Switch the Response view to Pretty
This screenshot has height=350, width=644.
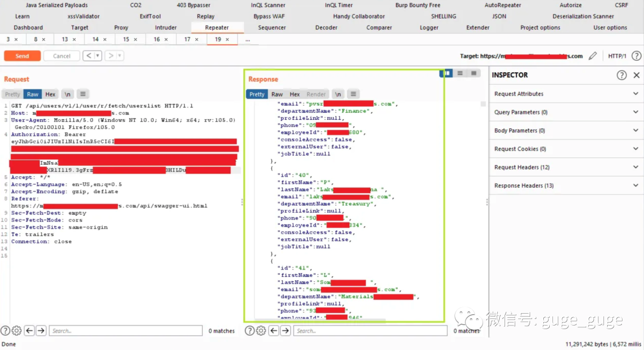click(256, 94)
